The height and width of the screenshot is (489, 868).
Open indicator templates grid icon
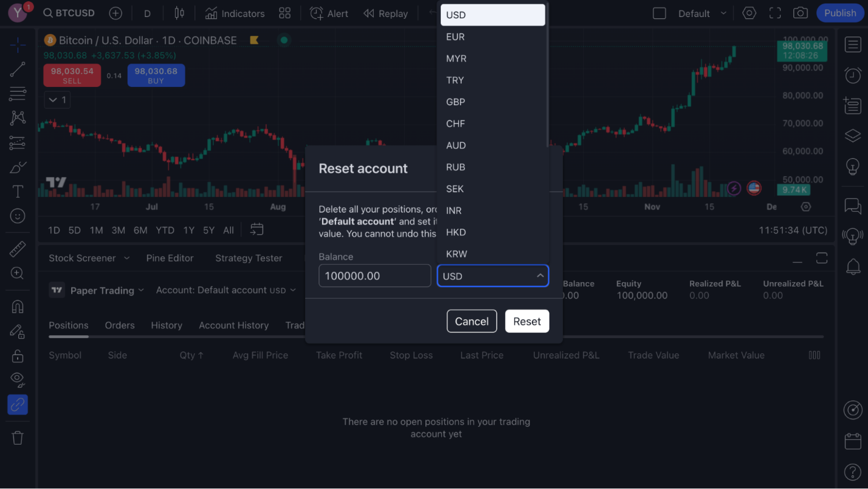coord(284,13)
